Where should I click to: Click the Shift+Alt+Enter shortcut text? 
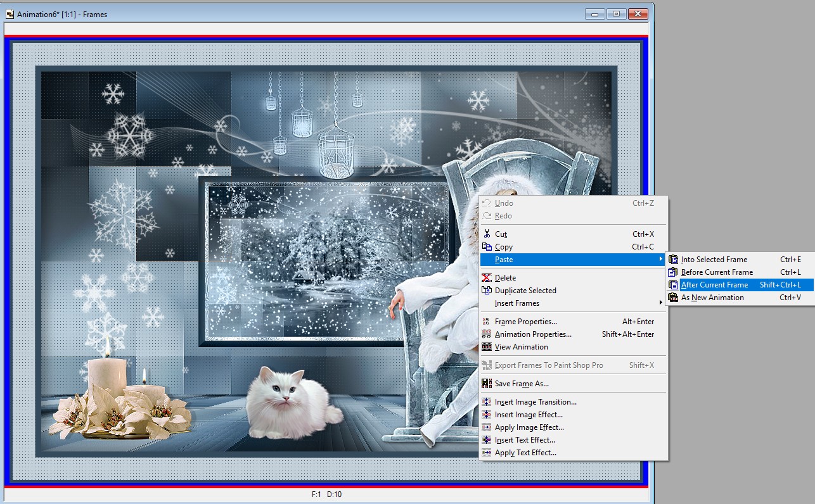[x=627, y=334]
